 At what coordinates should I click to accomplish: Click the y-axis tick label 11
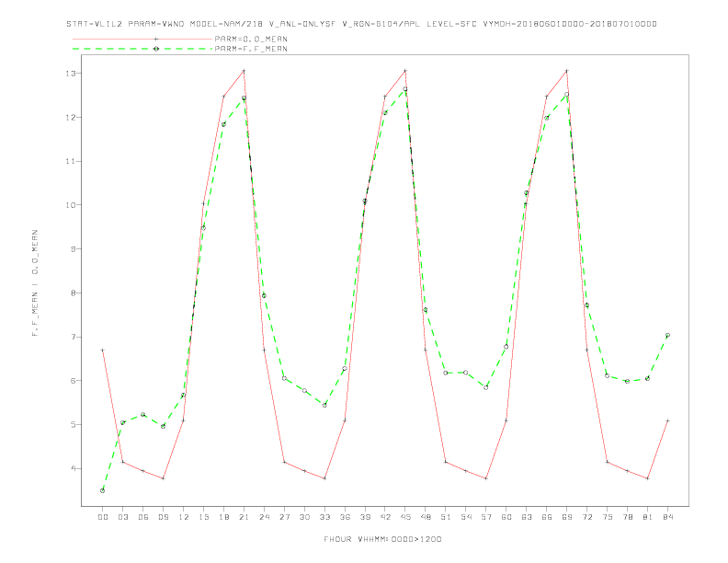[71, 161]
